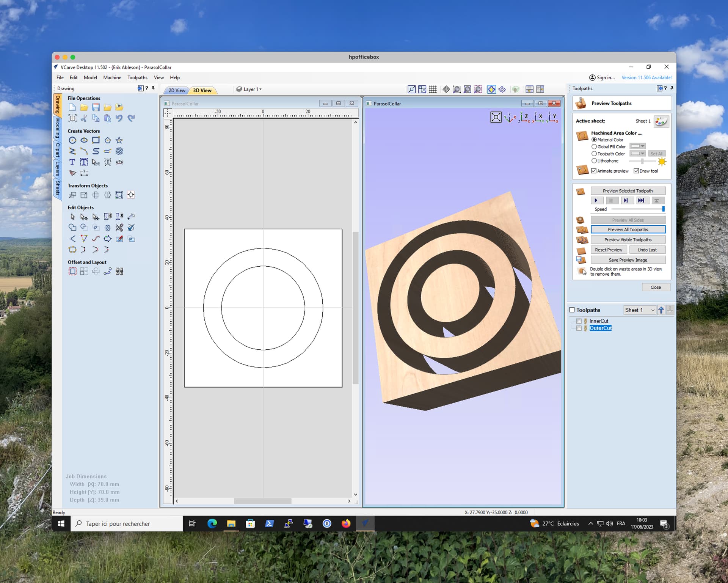Open the Offset Vectors tool
This screenshot has width=728, height=583.
[x=72, y=271]
